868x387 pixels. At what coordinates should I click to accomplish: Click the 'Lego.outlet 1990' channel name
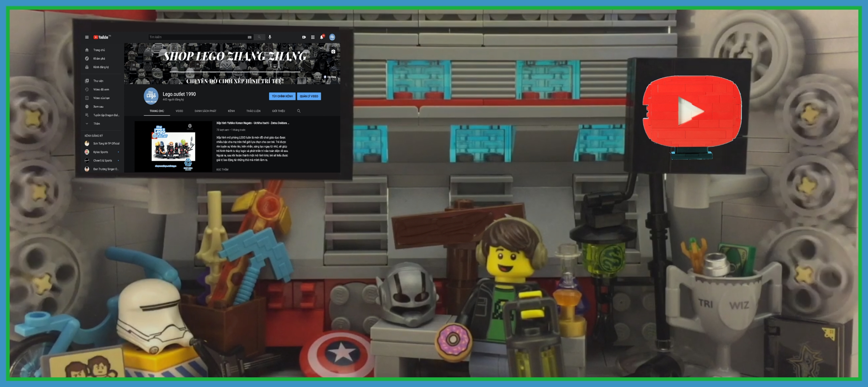pyautogui.click(x=179, y=94)
